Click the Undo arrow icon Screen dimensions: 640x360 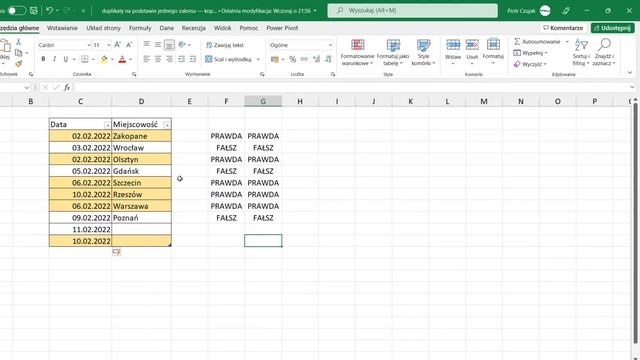pyautogui.click(x=49, y=11)
